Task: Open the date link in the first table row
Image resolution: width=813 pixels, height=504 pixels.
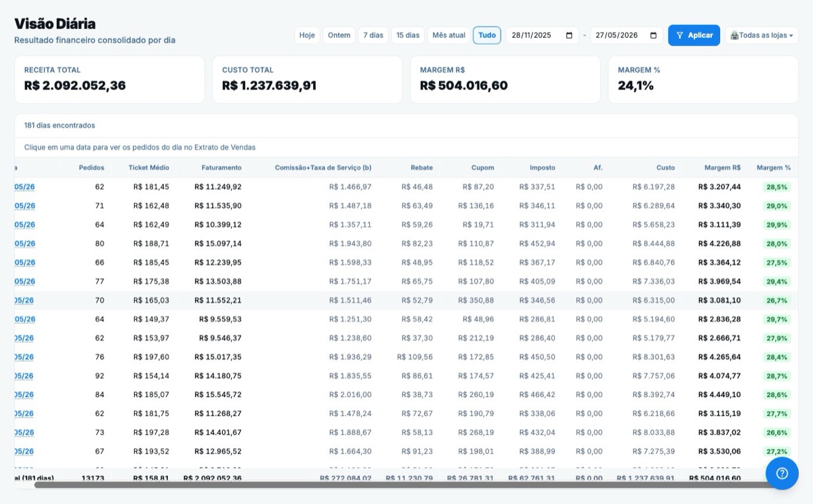Action: pos(24,187)
